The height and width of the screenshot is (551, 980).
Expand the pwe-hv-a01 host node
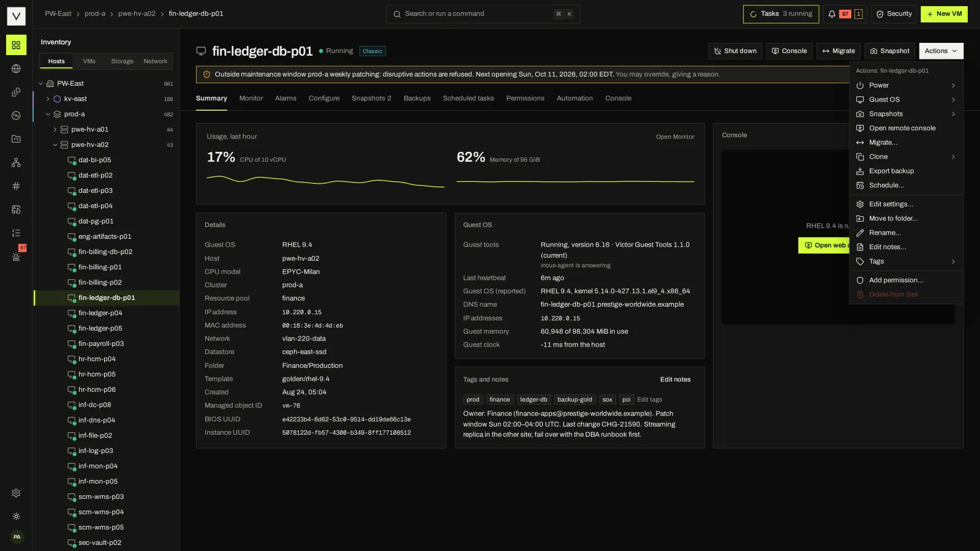[x=55, y=130]
